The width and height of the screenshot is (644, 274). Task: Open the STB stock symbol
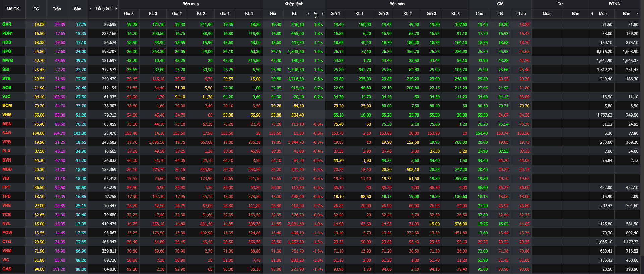[6, 79]
